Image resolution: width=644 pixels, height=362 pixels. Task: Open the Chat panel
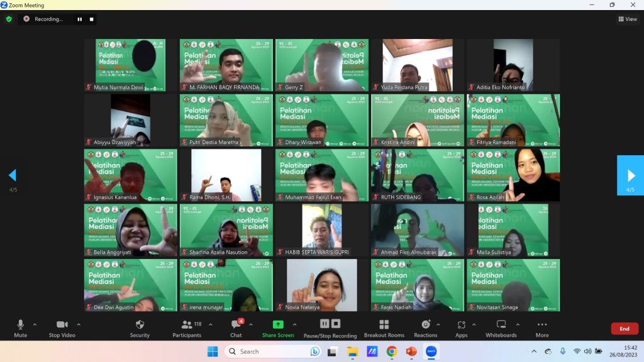click(236, 327)
